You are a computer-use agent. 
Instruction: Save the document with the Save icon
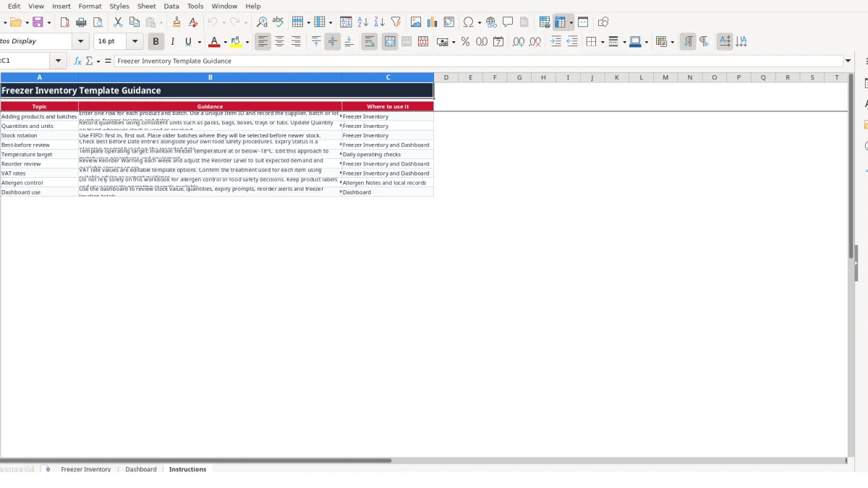click(38, 22)
